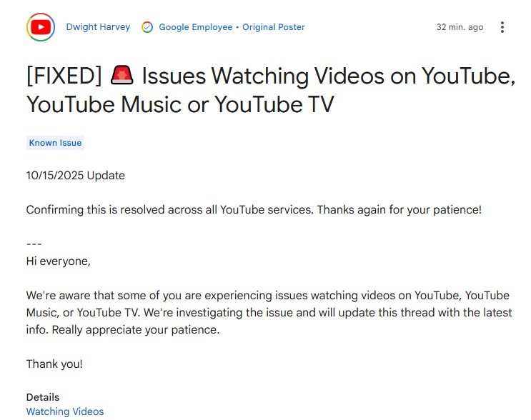531x420 pixels.
Task: Click the "Confirming this is resolved" sentence
Action: tap(254, 210)
